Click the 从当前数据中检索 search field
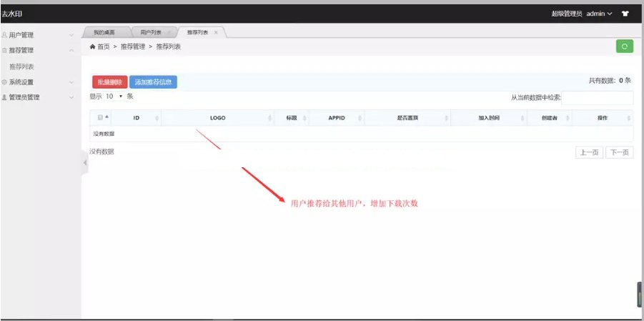Image resolution: width=644 pixels, height=321 pixels. click(597, 98)
